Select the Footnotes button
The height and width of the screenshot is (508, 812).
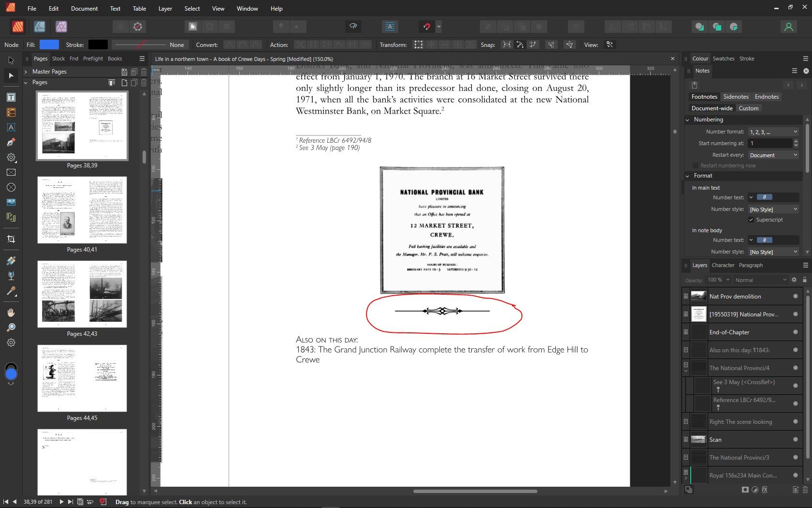click(x=704, y=97)
